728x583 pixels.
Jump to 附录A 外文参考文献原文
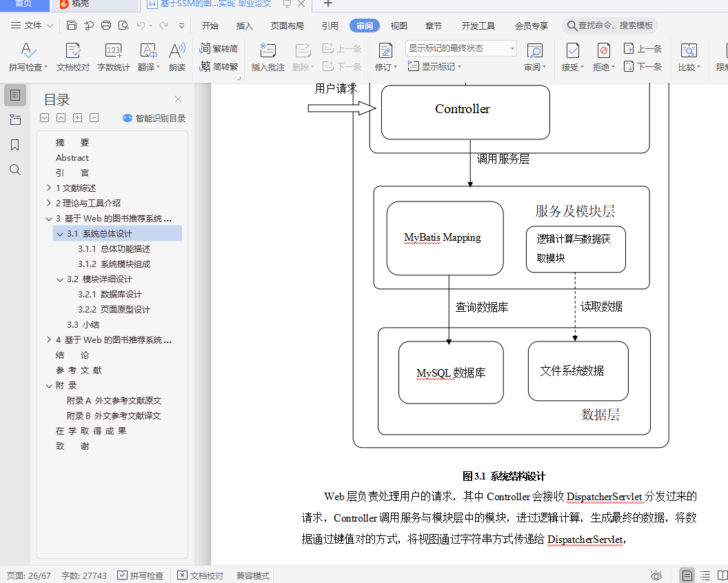(x=114, y=400)
